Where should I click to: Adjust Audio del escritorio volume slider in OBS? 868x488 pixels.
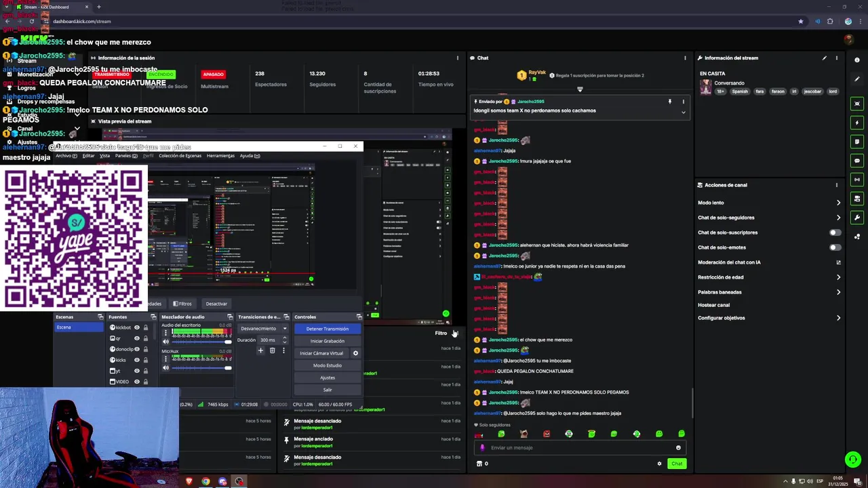[x=201, y=342]
